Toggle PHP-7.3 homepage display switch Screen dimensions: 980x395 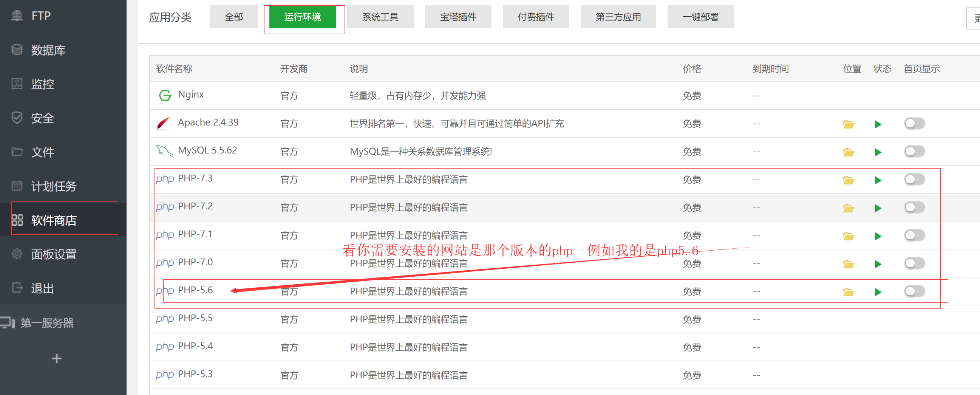(915, 179)
